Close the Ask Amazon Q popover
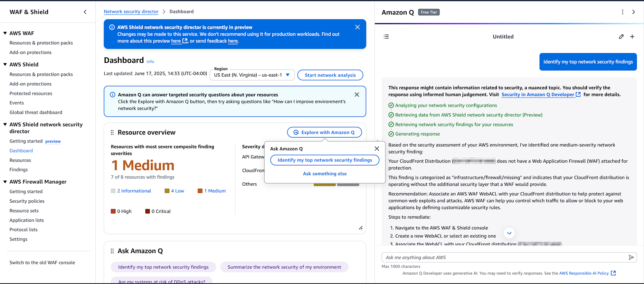644x284 pixels. coord(377,149)
